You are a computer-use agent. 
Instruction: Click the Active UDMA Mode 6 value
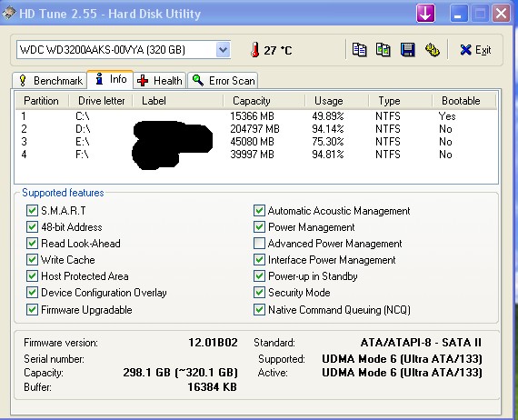pos(402,373)
